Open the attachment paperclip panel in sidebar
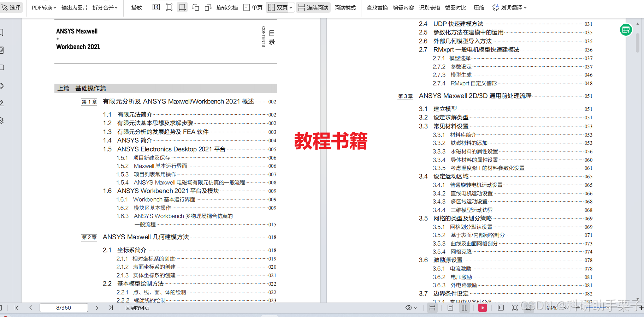Screen dimensions: 644x317 [2, 85]
